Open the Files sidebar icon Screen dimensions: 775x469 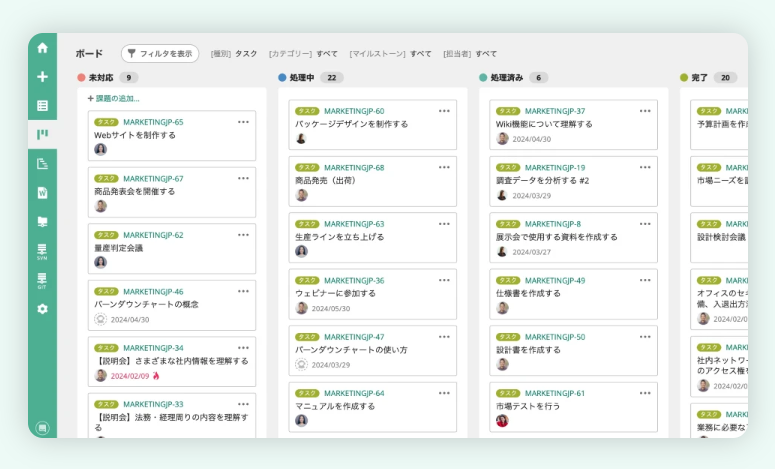click(x=43, y=221)
